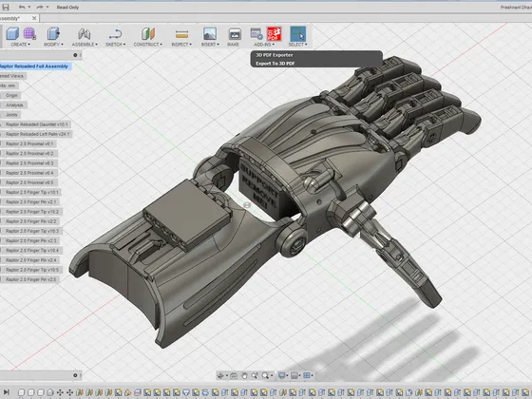532x399 pixels.
Task: Select Raptor 2.0 Finger Tip v10:3 component
Action: 31,231
